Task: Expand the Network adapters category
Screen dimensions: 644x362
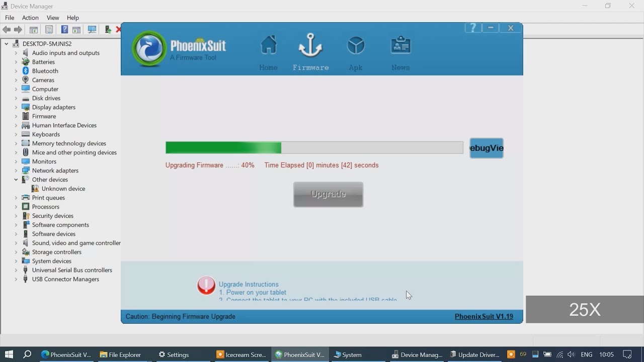Action: pos(16,170)
